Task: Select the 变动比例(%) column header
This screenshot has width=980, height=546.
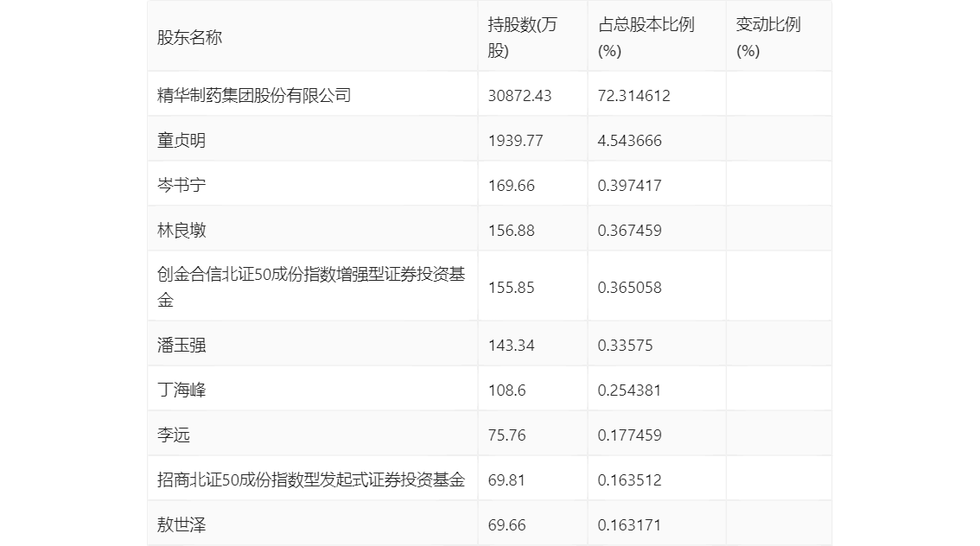Action: point(768,37)
